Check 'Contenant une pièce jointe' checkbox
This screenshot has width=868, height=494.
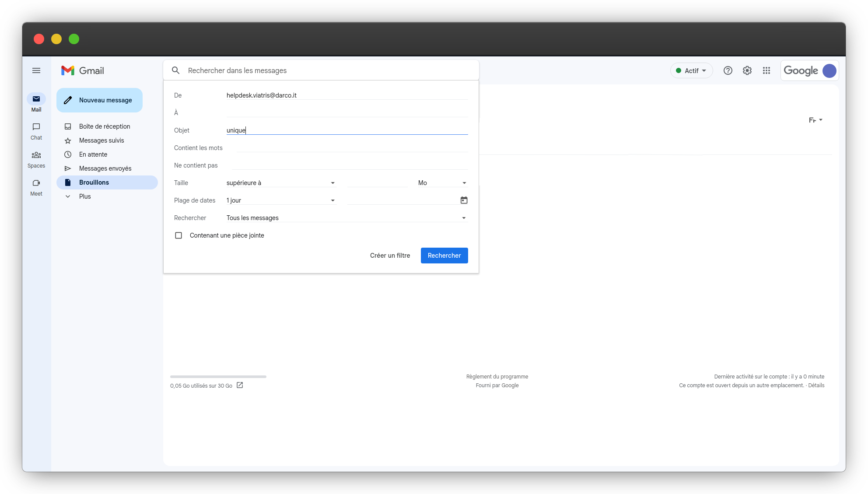tap(178, 235)
